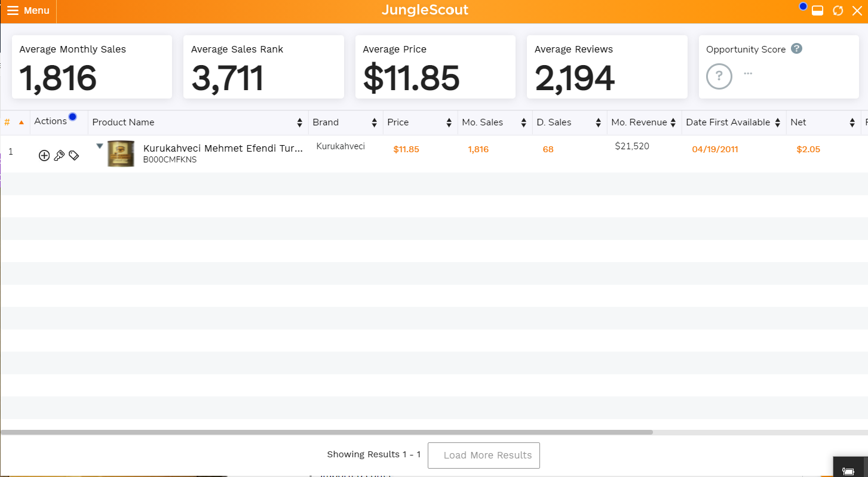Click the 68 daily sales cell
The image size is (868, 477).
[548, 149]
